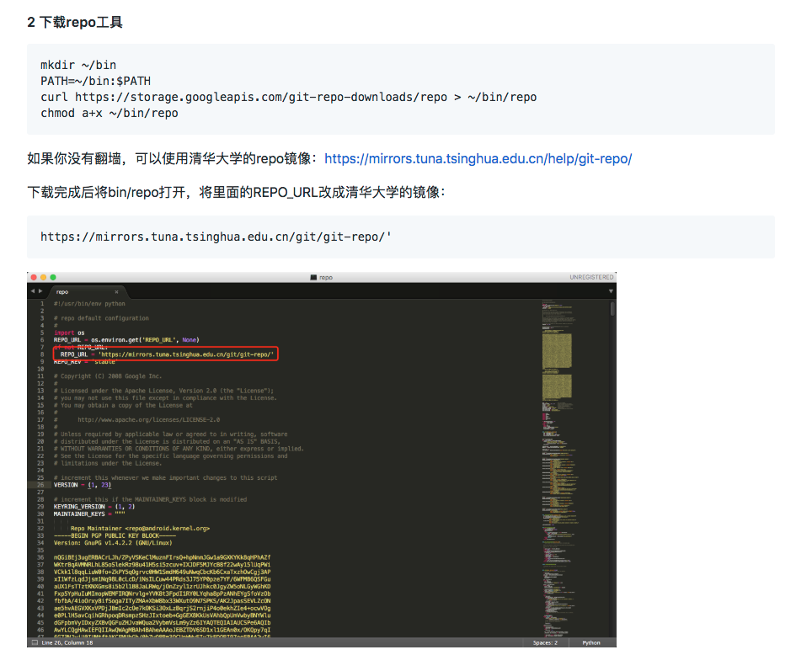Click line number 26 in the gutter
The height and width of the screenshot is (655, 812).
pos(39,484)
